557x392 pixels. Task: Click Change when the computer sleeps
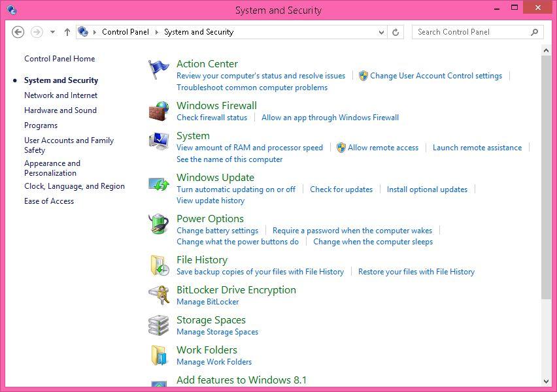(373, 242)
